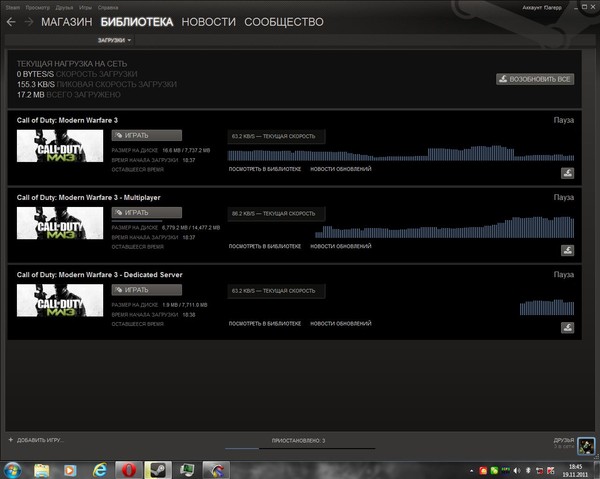
Task: Open Internet Explorer from the taskbar
Action: (x=100, y=470)
